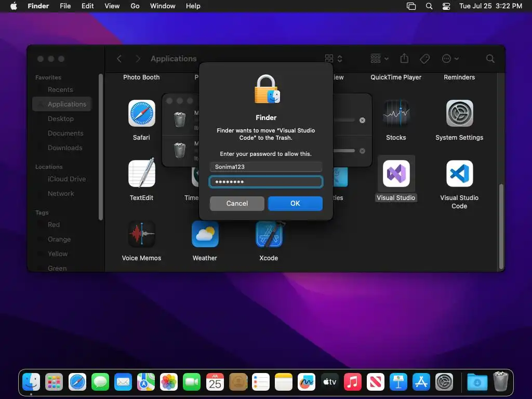The height and width of the screenshot is (399, 532).
Task: Open Maps from the Dock
Action: pos(146,382)
